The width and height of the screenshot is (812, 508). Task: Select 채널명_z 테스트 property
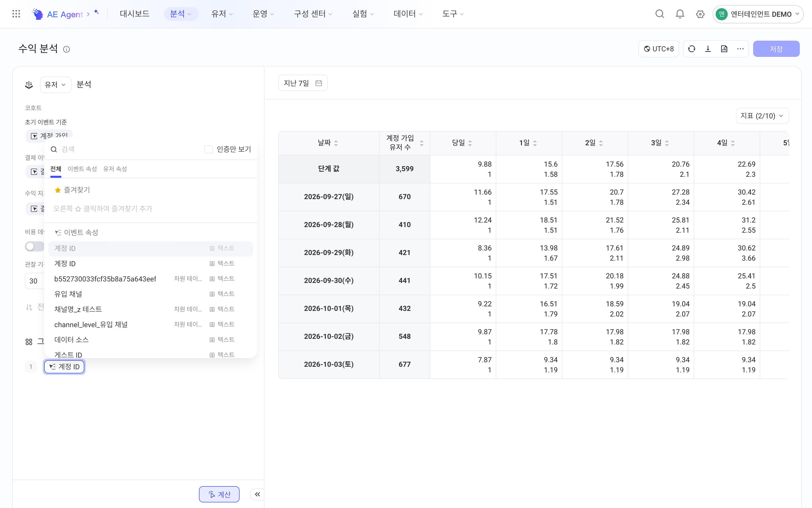pos(150,309)
